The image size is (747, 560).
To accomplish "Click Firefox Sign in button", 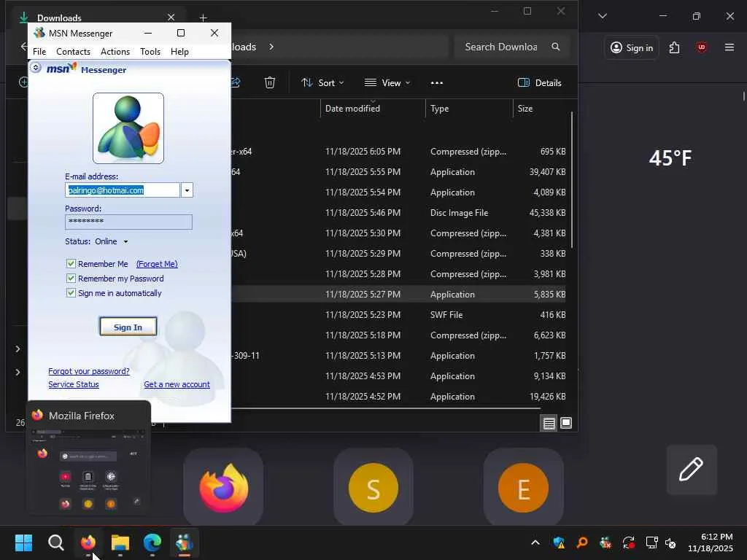I will click(x=632, y=47).
